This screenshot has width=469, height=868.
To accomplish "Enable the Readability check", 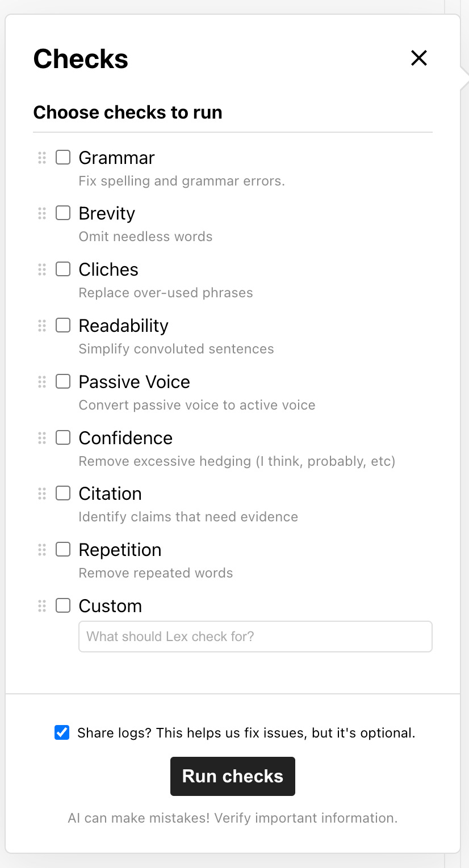I will click(62, 326).
